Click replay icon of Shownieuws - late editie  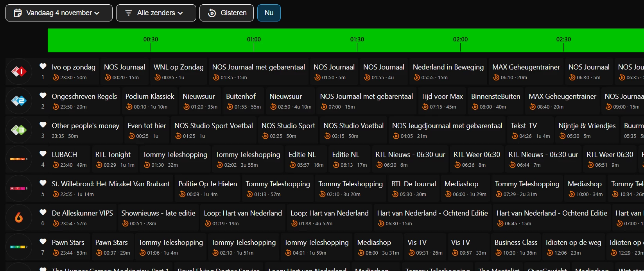click(x=125, y=224)
